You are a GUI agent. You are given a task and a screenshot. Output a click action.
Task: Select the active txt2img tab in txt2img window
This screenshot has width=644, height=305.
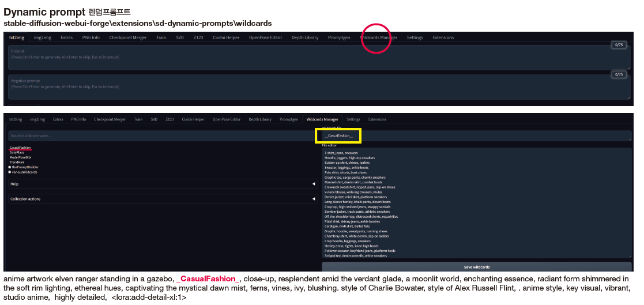coord(17,37)
